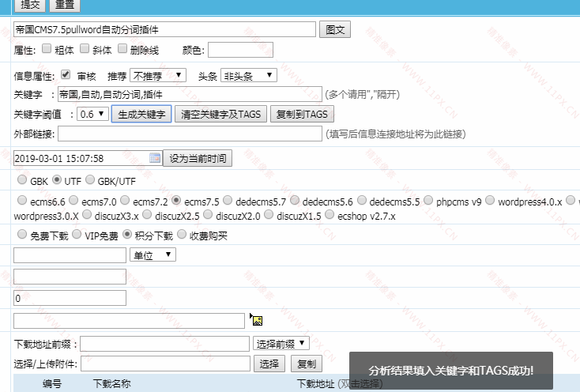
Task: Click the 重置 reset button
Action: coord(65,6)
